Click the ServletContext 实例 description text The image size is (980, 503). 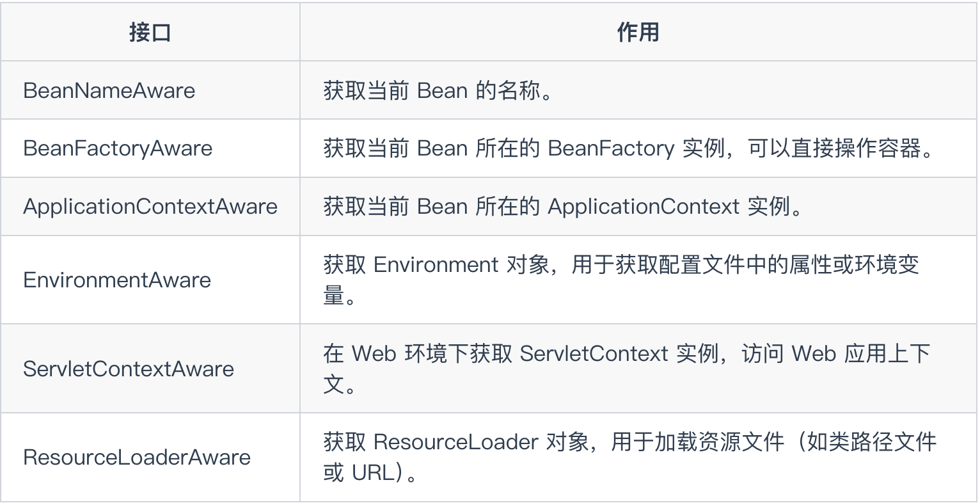click(627, 369)
